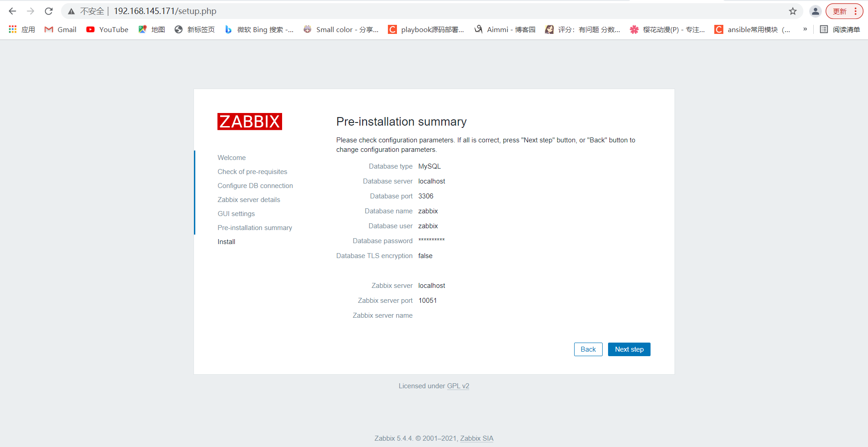Select the Check of pre-requisites step
The height and width of the screenshot is (447, 868).
pyautogui.click(x=252, y=172)
